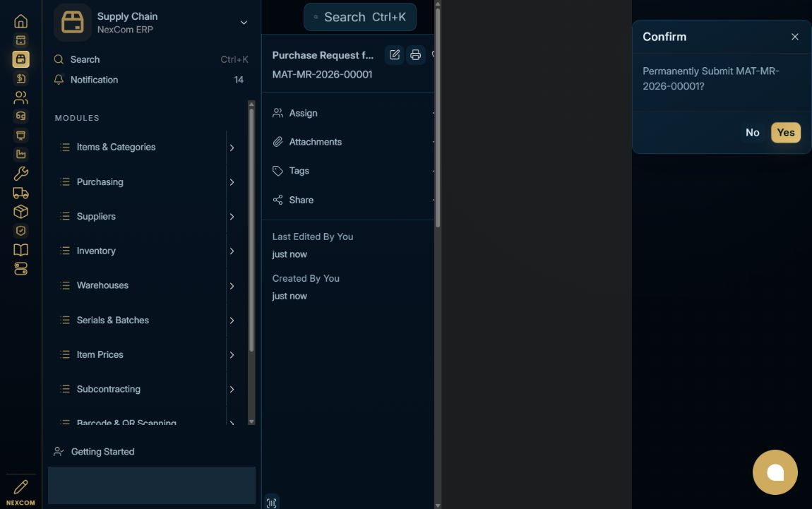Open the Home icon in the rail
Viewport: 812px width, 509px height.
[20, 21]
